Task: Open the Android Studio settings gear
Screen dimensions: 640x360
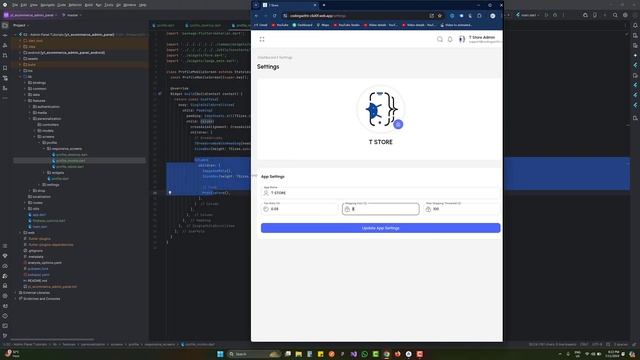Action: click(x=625, y=15)
